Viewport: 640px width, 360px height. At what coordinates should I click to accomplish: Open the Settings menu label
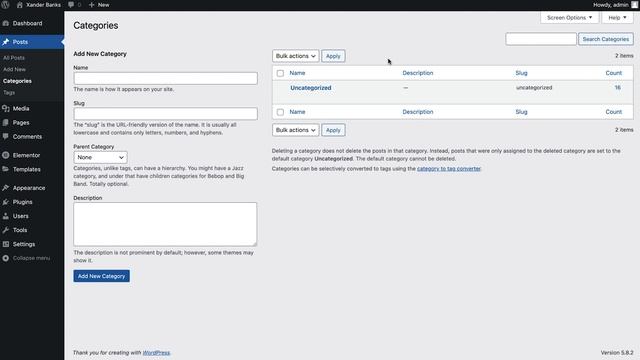tap(24, 244)
